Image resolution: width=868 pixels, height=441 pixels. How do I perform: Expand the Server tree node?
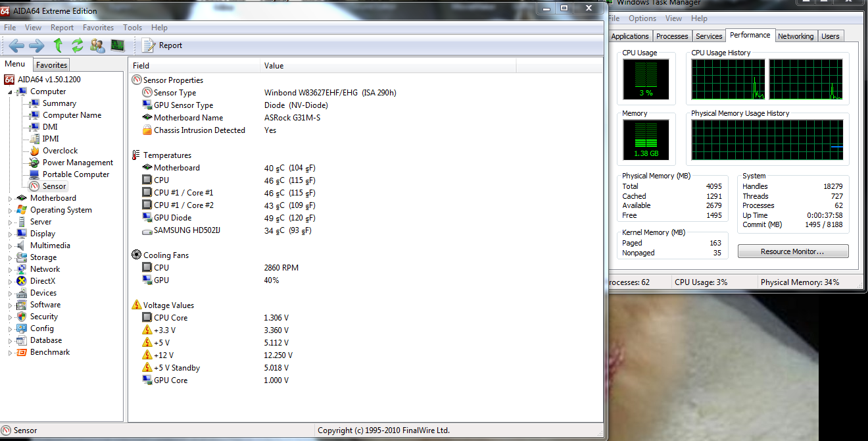[10, 222]
